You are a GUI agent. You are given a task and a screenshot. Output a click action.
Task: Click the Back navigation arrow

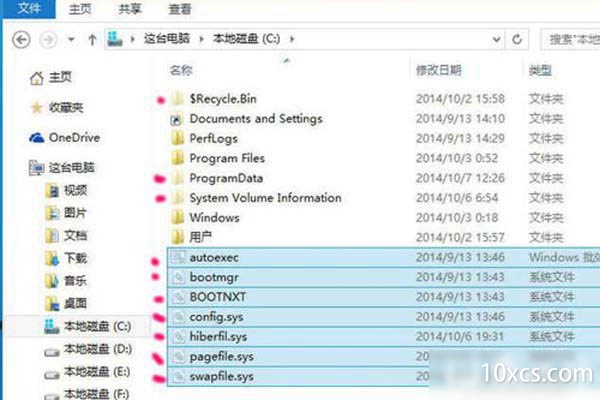point(23,41)
